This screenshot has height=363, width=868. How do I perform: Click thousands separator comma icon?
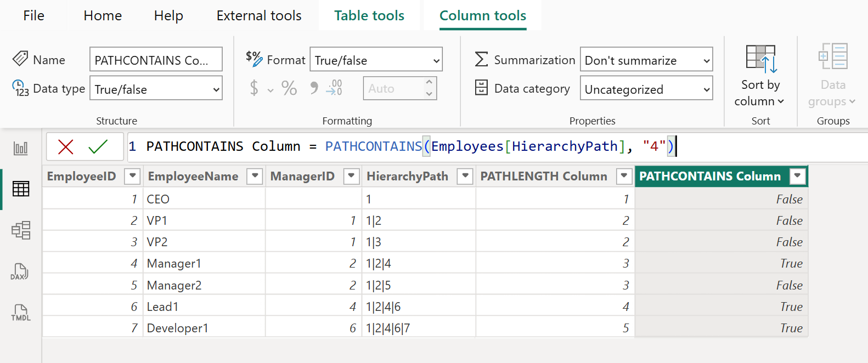coord(314,88)
